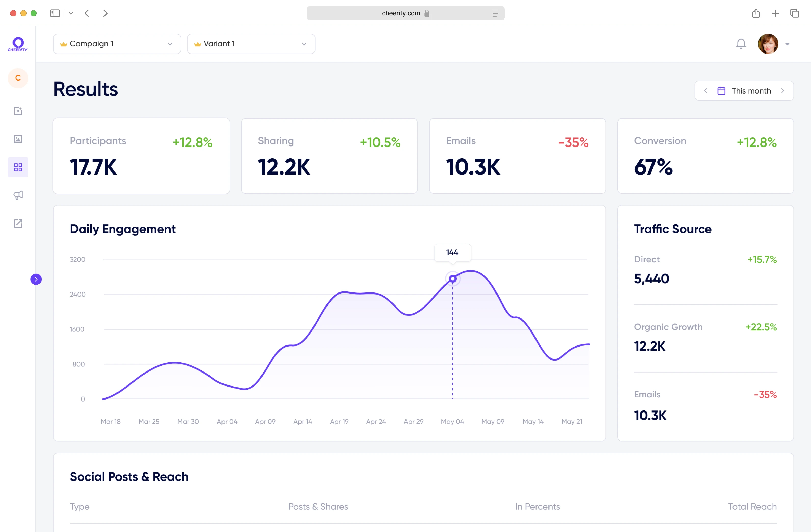Image resolution: width=811 pixels, height=532 pixels.
Task: Open the sparkle document sidebar icon
Action: click(x=18, y=111)
